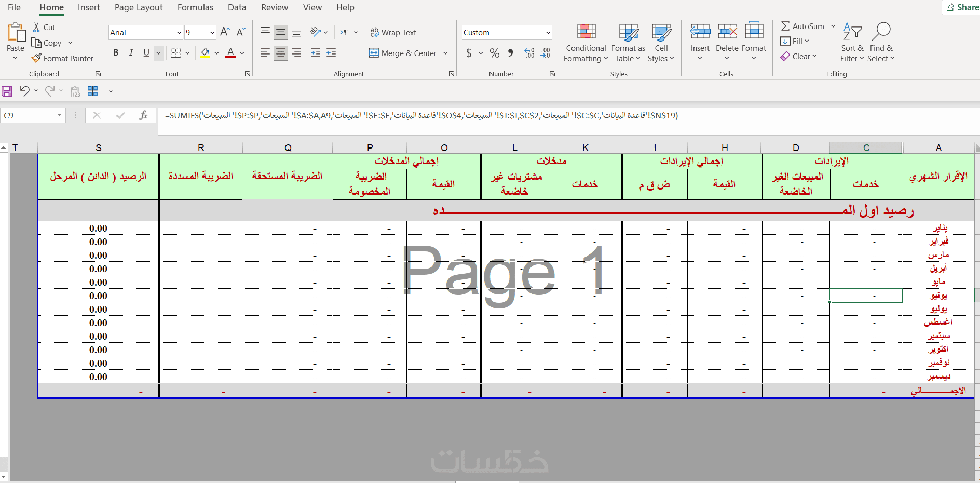The image size is (980, 483).
Task: Increase indent of cell contents
Action: pos(316,52)
